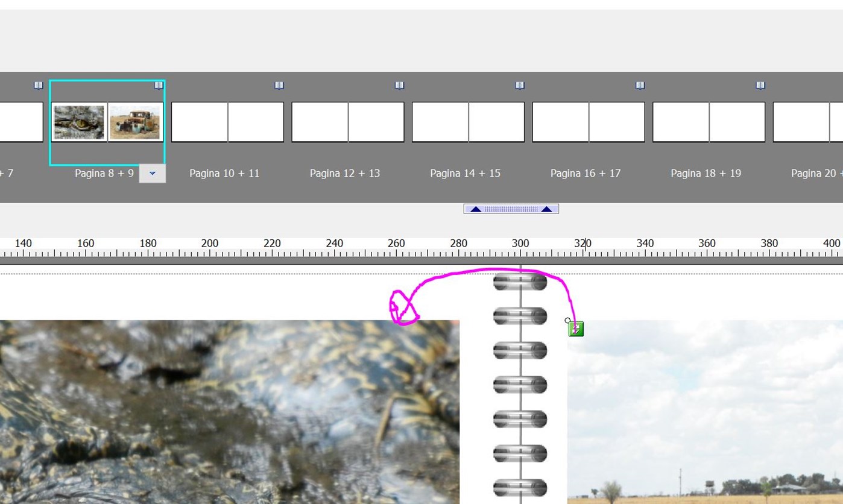
Task: Open the Pagina 16 + 17 label
Action: pos(586,174)
